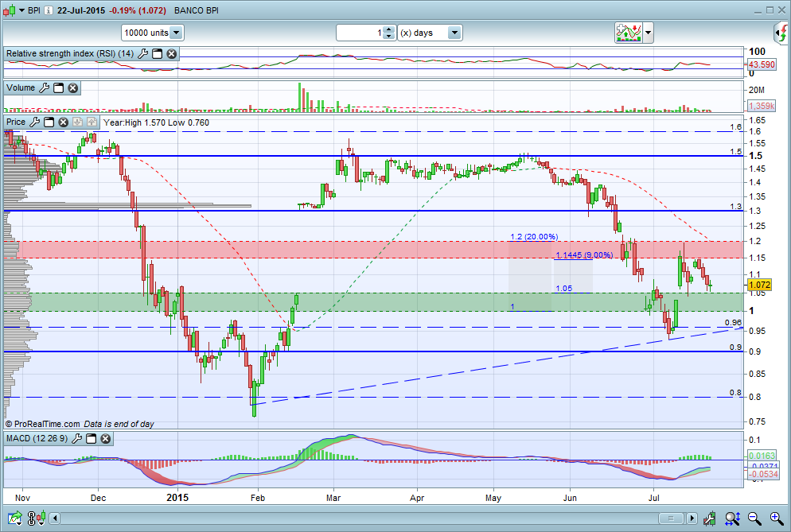Click the volume value 1,359k label
Screen dimensions: 791x532
[762, 106]
